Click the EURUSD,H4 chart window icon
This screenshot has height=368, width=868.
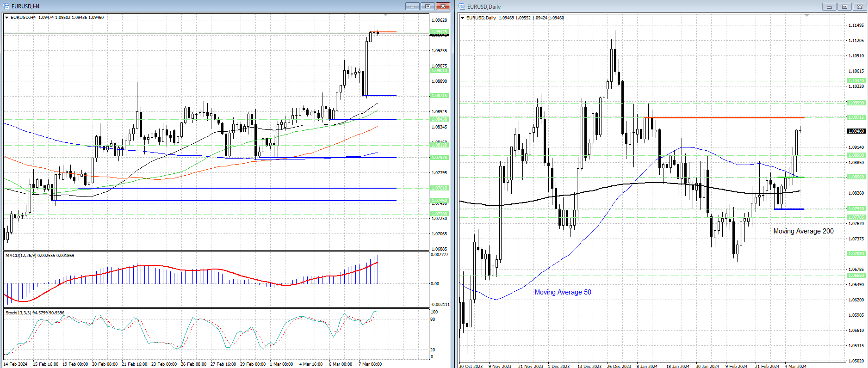pyautogui.click(x=6, y=6)
